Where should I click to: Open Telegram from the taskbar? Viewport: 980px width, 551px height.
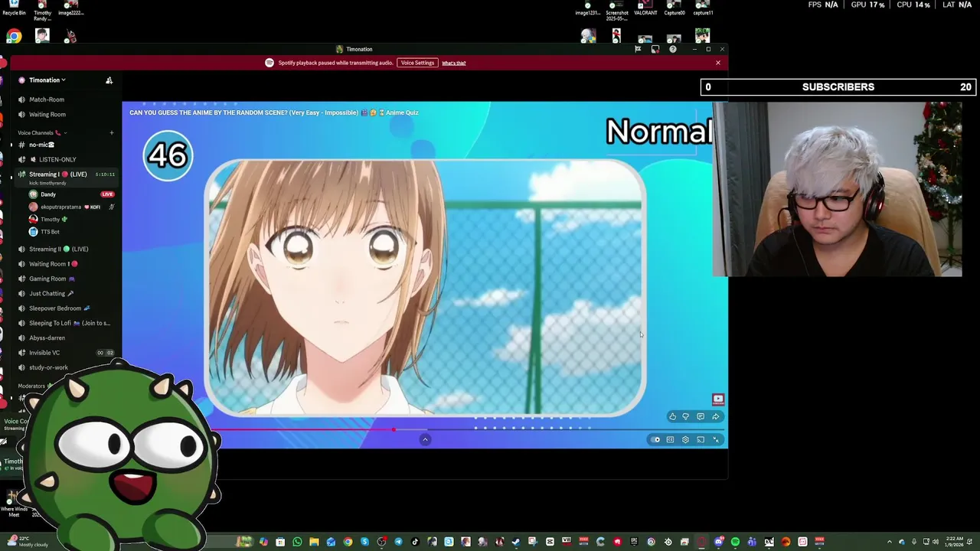pyautogui.click(x=398, y=542)
